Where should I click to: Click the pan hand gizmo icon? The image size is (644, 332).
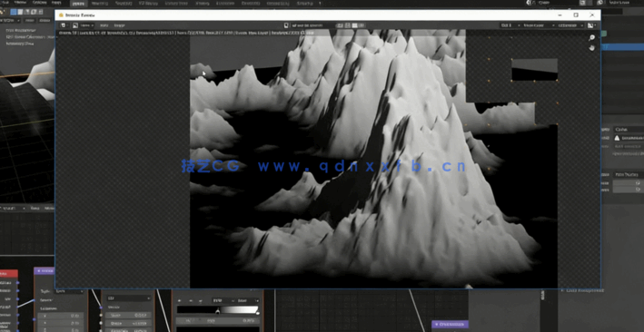point(591,48)
